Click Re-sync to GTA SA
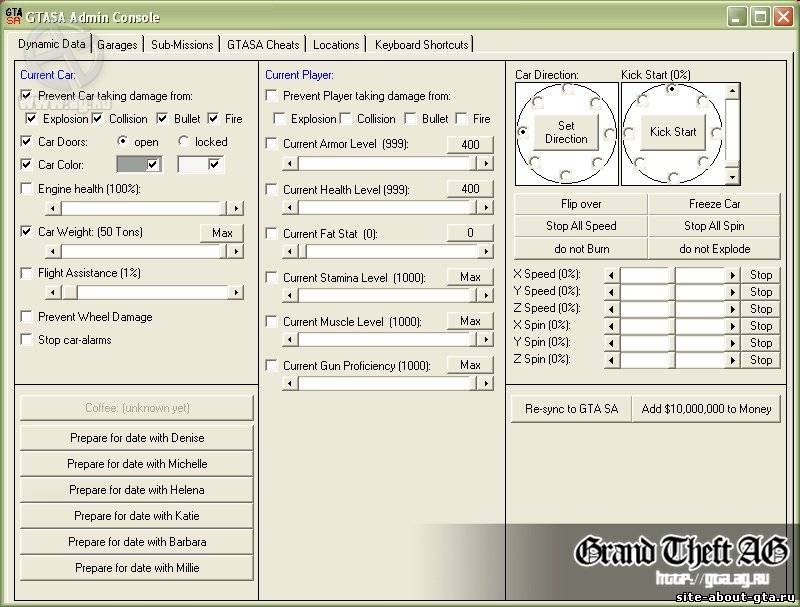This screenshot has width=800, height=607. coord(571,409)
